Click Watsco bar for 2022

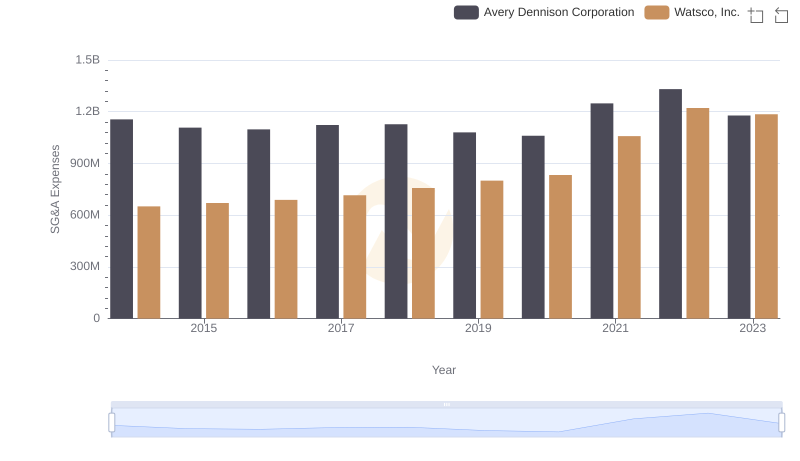[x=698, y=213]
